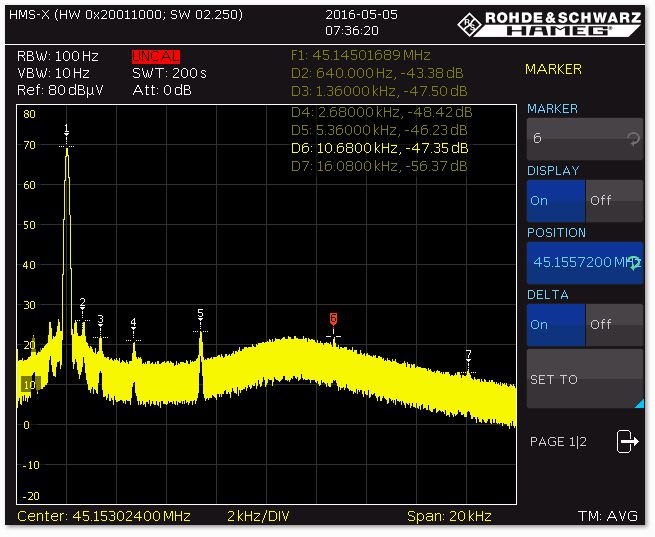Image resolution: width=655 pixels, height=537 pixels.
Task: Click the red UNCAL indicator
Action: point(155,56)
